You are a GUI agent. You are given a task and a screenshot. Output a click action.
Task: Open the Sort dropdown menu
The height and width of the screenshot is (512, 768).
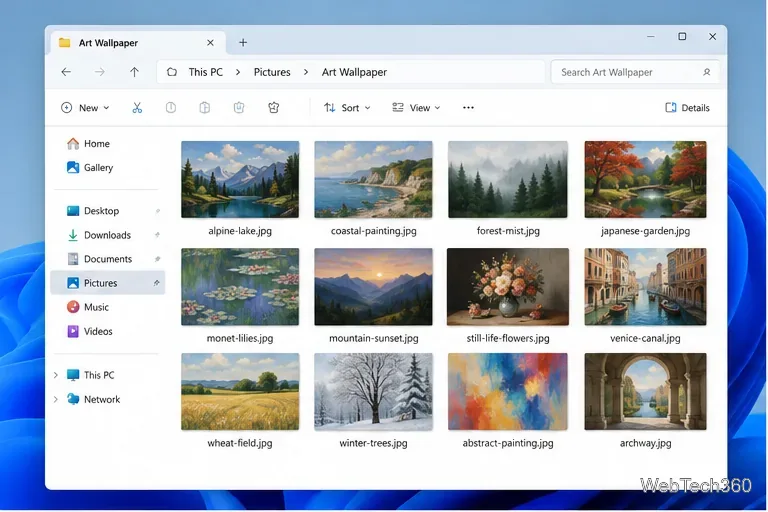(347, 108)
